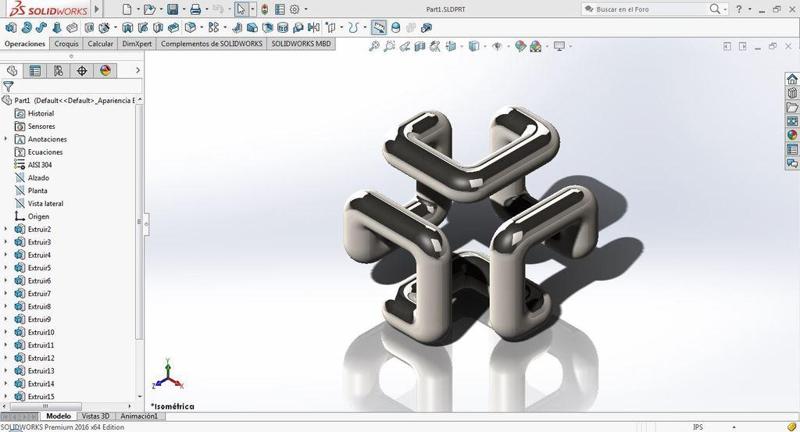Switch to the Vistas 3D bottom tab

(x=96, y=416)
